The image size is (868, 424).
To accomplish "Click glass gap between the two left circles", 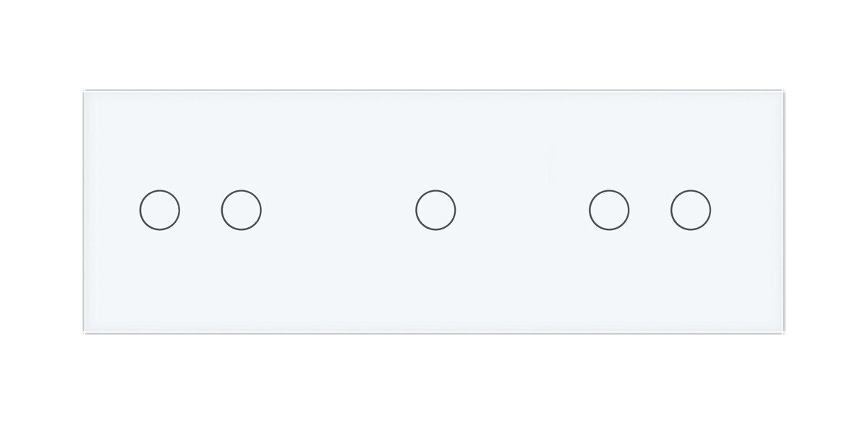I will click(200, 210).
